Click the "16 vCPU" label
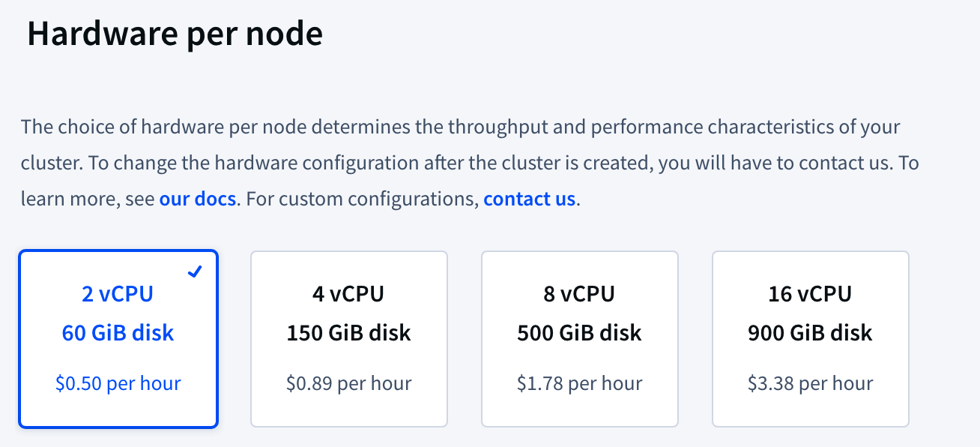The width and height of the screenshot is (980, 447). point(811,294)
